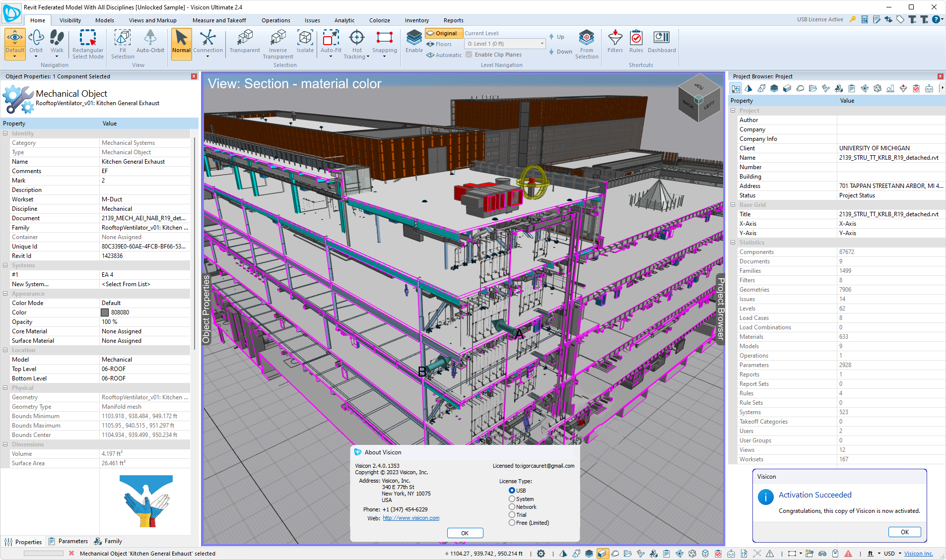Open the Views and Markup tab

tap(153, 20)
